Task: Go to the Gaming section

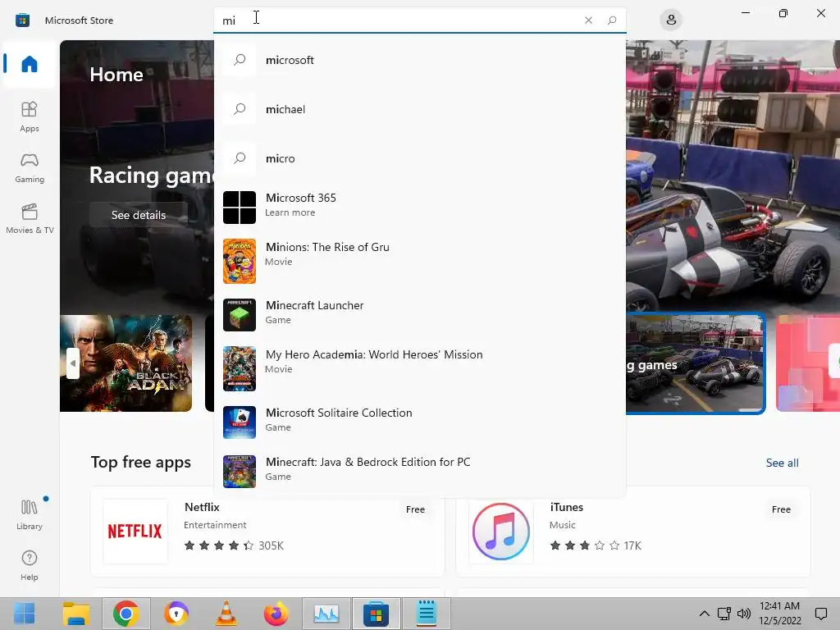Action: point(30,168)
